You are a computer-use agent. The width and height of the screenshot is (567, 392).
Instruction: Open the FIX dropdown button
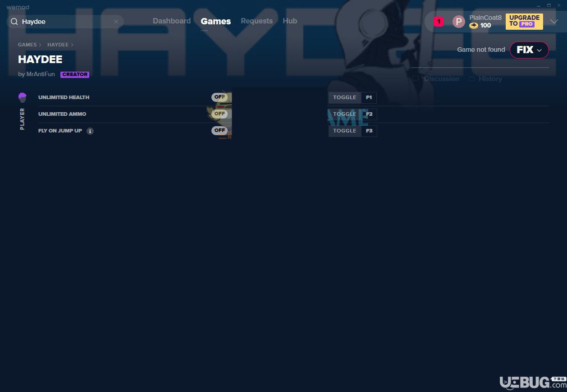529,50
